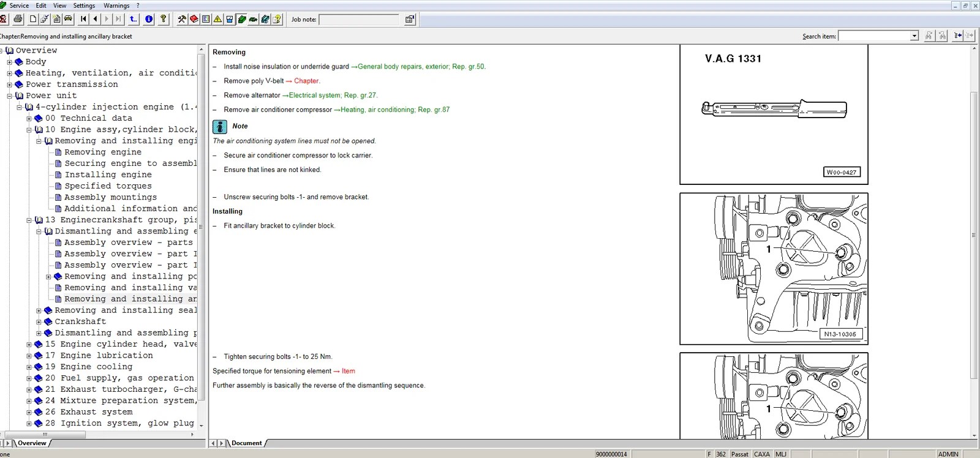Open the Warnings menu

[116, 6]
